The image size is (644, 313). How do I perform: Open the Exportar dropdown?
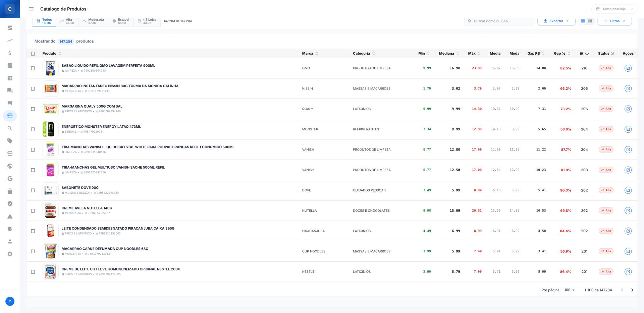pyautogui.click(x=556, y=21)
